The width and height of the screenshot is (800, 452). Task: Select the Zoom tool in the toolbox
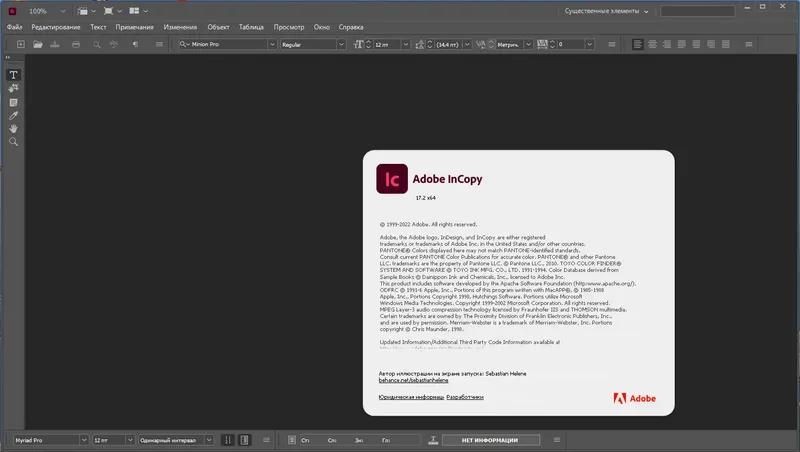13,142
